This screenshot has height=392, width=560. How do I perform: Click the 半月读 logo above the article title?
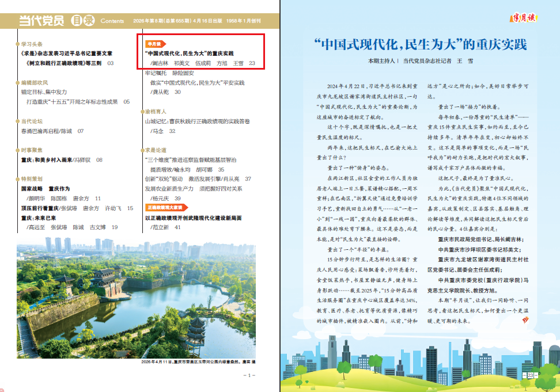point(524,18)
